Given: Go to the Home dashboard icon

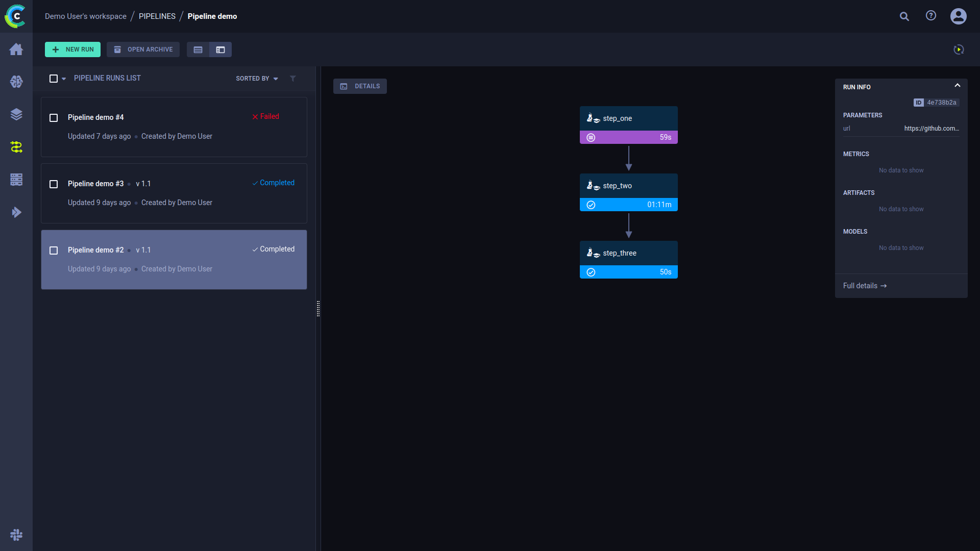Looking at the screenshot, I should coord(16,49).
